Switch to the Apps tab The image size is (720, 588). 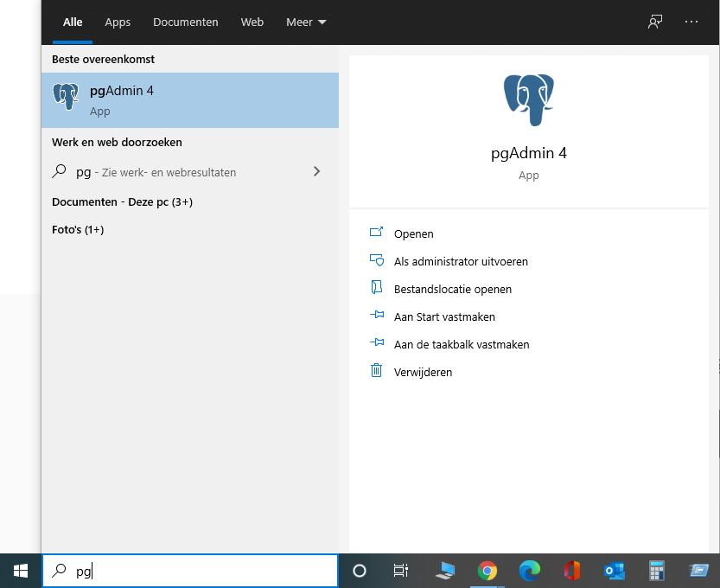pyautogui.click(x=118, y=22)
